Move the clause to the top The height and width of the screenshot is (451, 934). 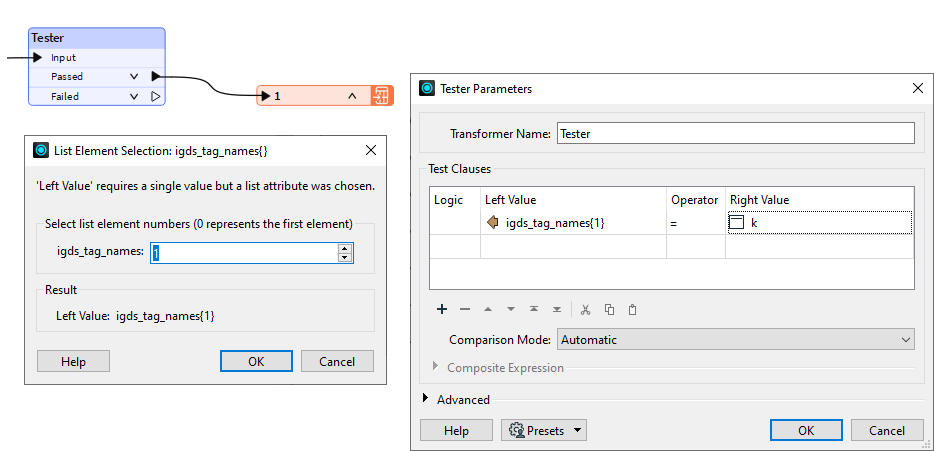[x=534, y=310]
